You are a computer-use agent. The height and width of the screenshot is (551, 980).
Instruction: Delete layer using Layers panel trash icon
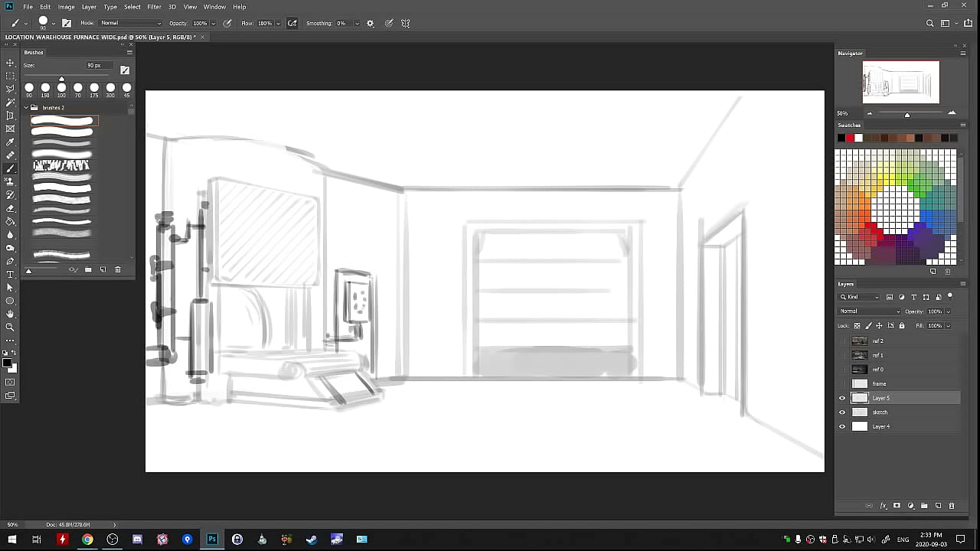952,506
